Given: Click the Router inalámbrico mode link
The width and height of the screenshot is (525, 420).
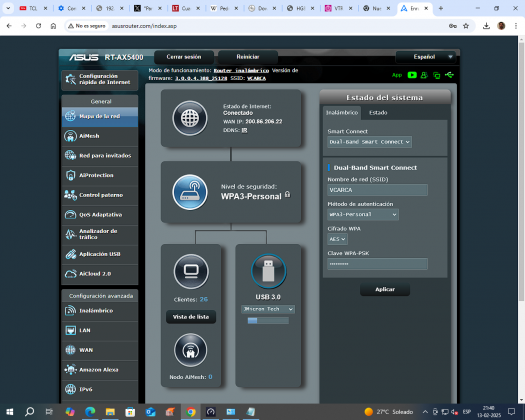Looking at the screenshot, I should (x=241, y=71).
